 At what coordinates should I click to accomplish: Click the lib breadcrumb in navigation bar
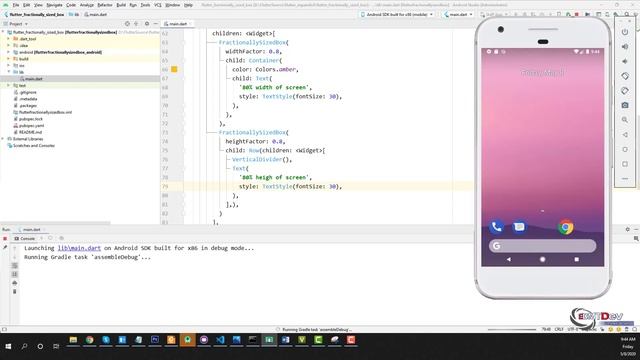[75, 14]
